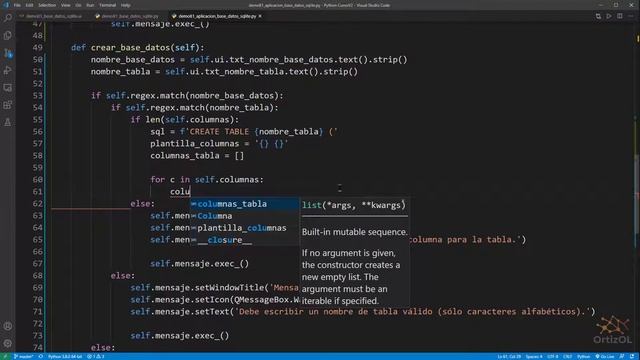Change UTF-8 encoding in status bar
640x360 pixels.
pos(553,357)
